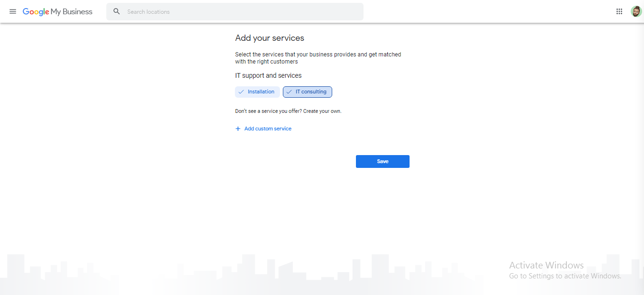Click 'Go to Settings to activate Windows' text

565,276
